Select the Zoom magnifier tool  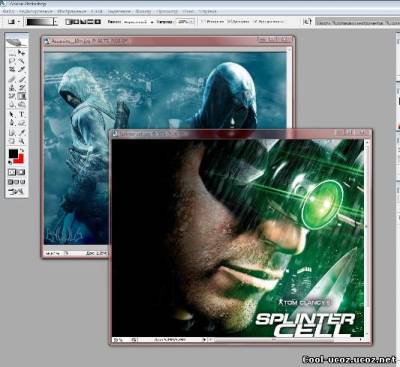[x=22, y=141]
